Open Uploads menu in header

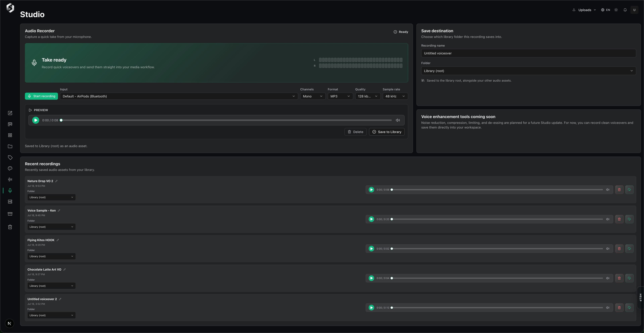tap(584, 10)
